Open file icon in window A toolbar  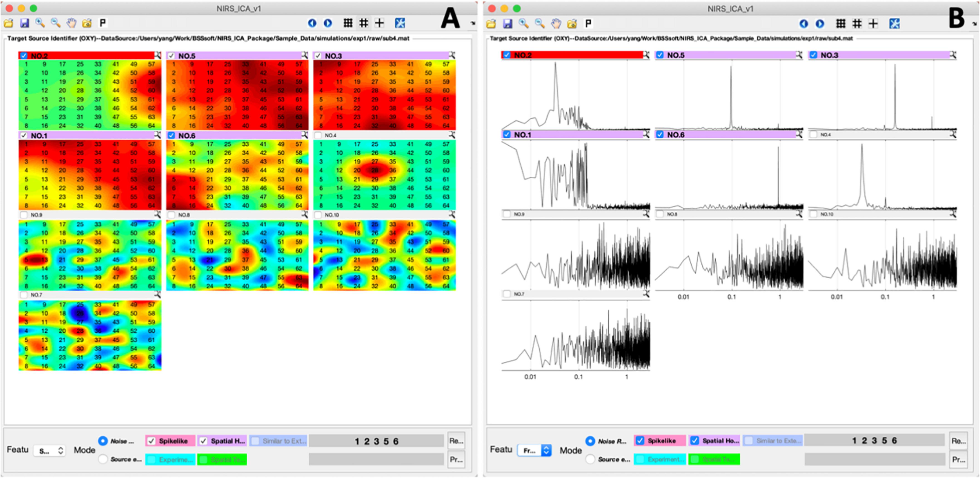click(x=8, y=23)
